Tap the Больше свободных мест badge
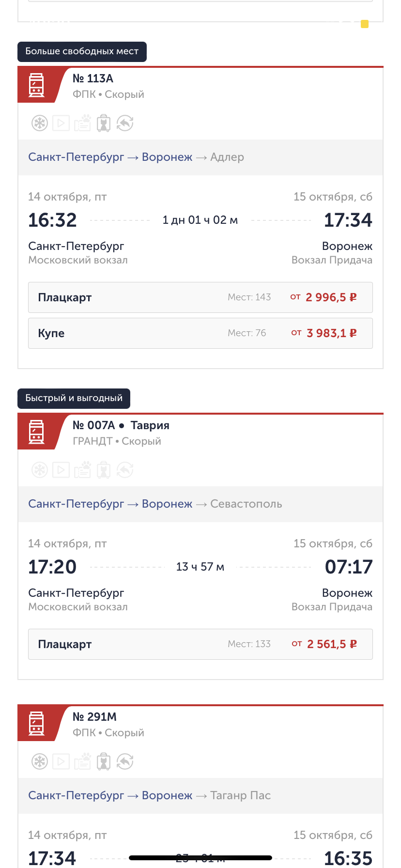The height and width of the screenshot is (868, 401). (x=82, y=51)
